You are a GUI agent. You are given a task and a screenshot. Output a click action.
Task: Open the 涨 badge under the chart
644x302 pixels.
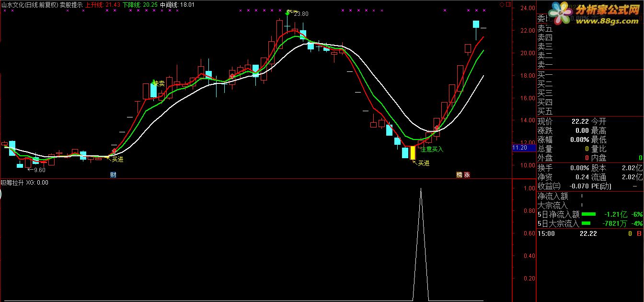467,175
